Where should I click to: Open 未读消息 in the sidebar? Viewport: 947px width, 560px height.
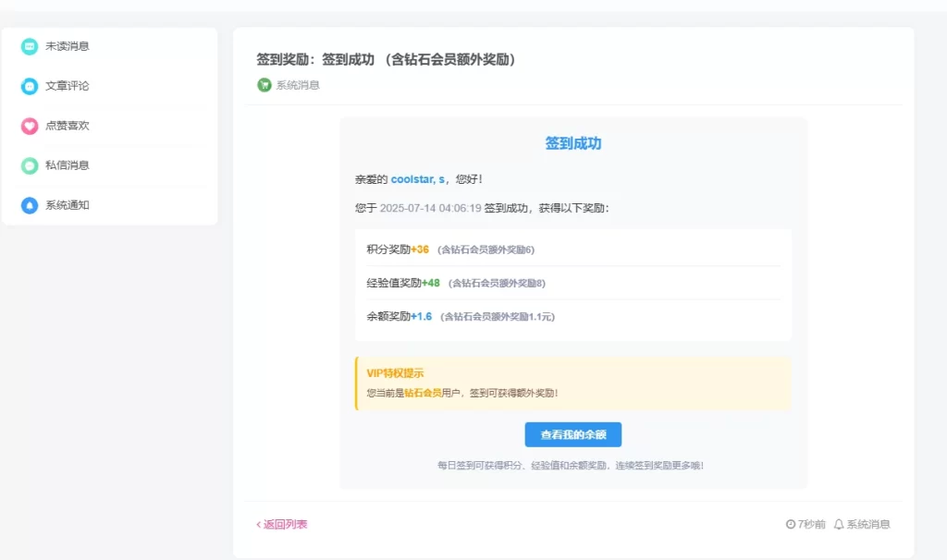click(65, 45)
